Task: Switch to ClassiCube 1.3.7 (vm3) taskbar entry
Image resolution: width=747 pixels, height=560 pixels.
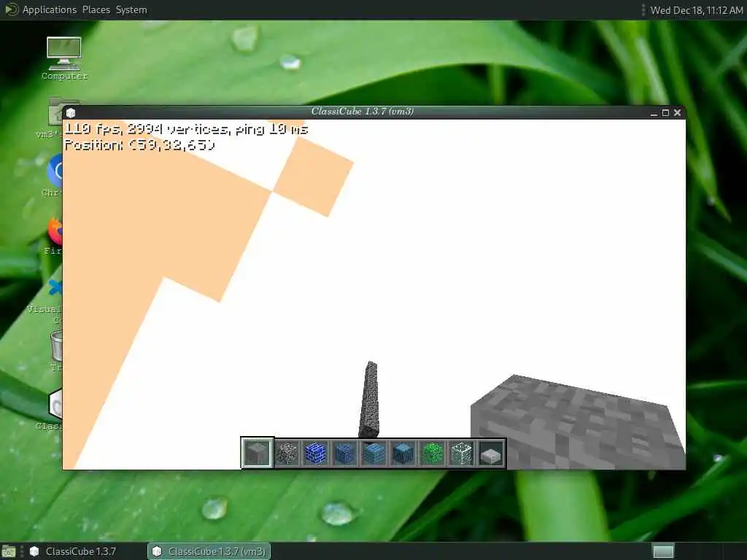Action: (x=209, y=551)
